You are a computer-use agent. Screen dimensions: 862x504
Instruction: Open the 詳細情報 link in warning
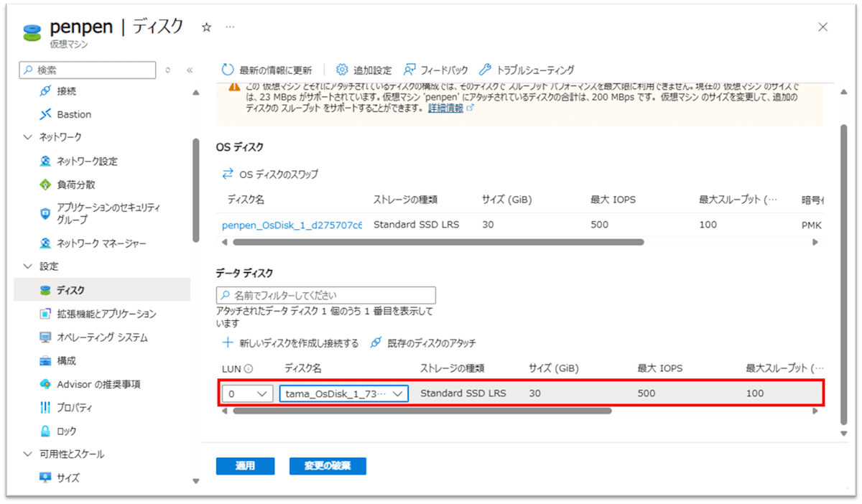[445, 108]
